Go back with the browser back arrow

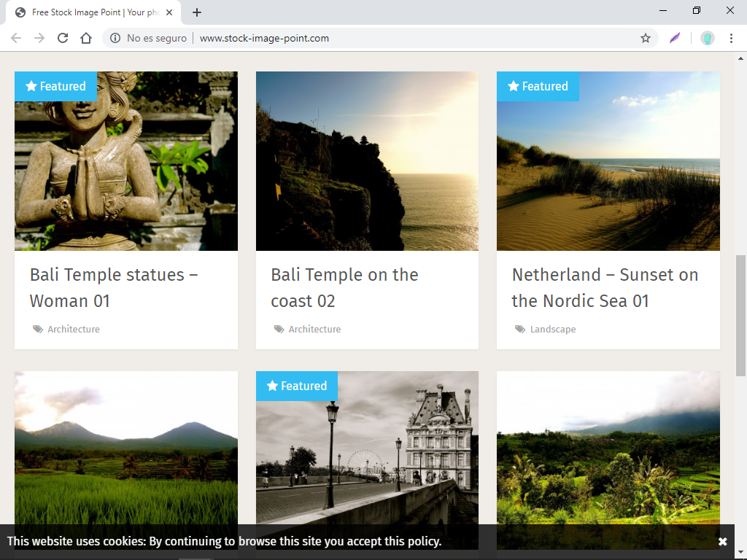click(16, 38)
